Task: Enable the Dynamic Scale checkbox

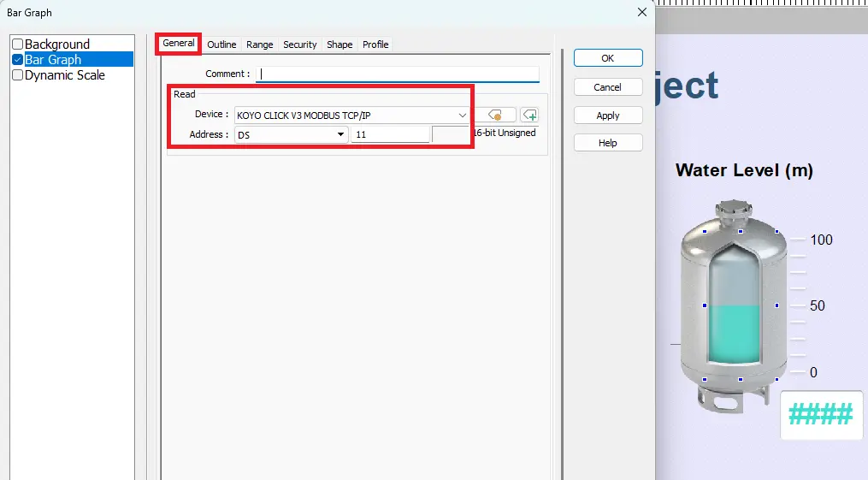Action: tap(17, 75)
